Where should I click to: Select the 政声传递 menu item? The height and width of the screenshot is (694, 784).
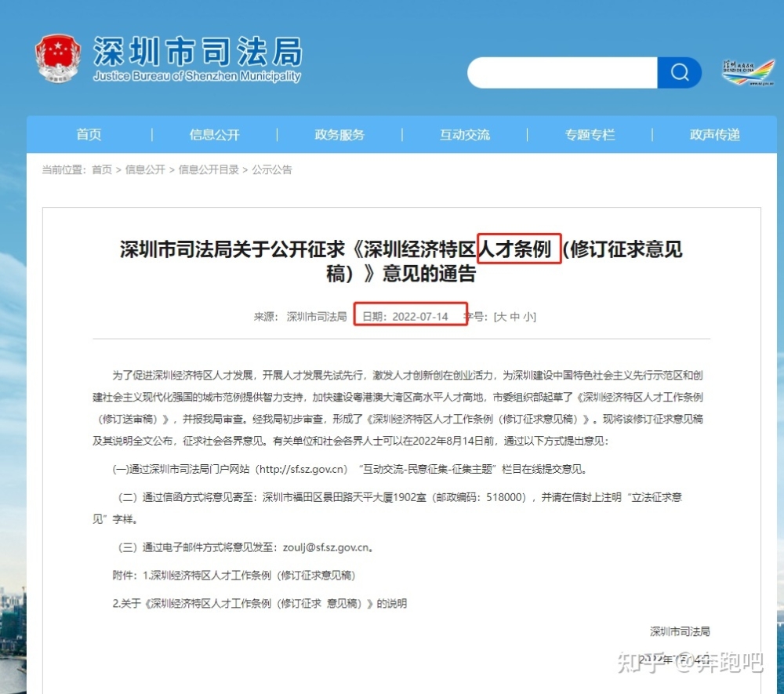click(x=715, y=135)
